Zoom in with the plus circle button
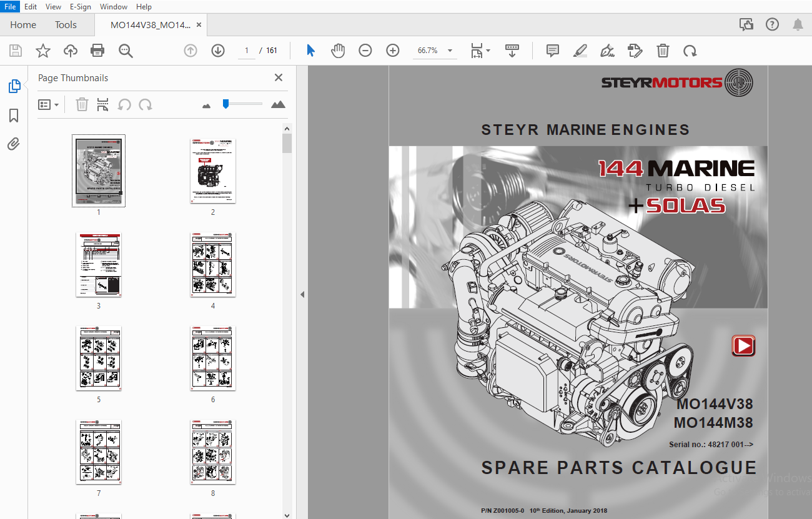812x519 pixels. coord(393,51)
